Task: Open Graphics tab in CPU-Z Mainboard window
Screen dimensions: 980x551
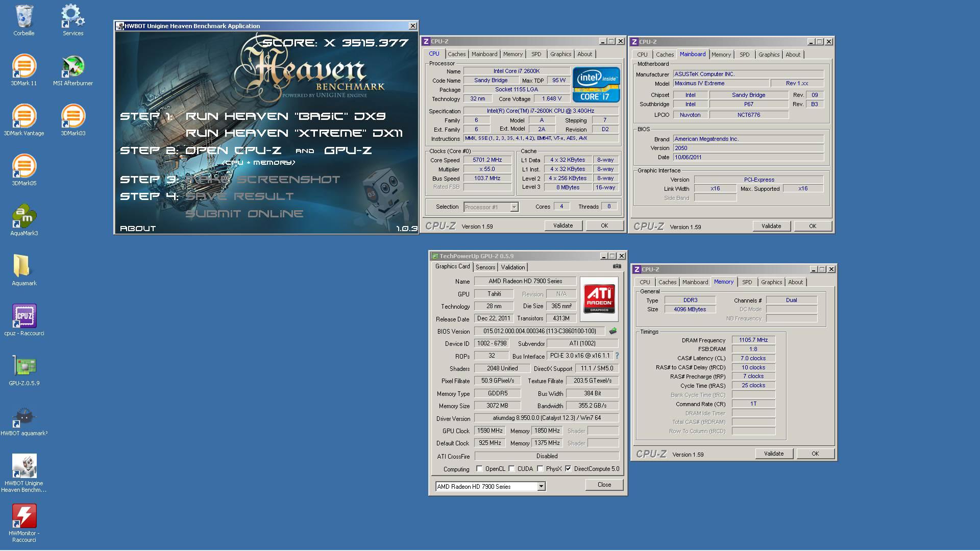Action: point(769,55)
